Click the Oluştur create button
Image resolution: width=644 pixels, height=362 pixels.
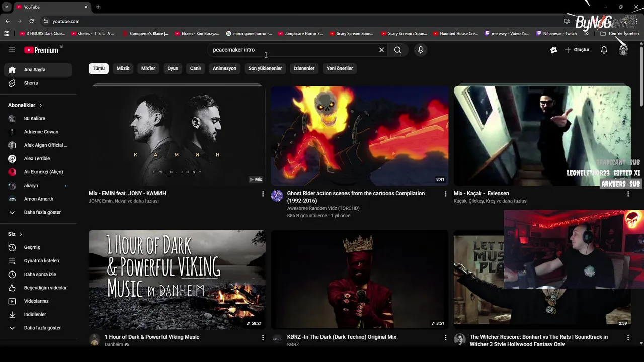tap(577, 50)
